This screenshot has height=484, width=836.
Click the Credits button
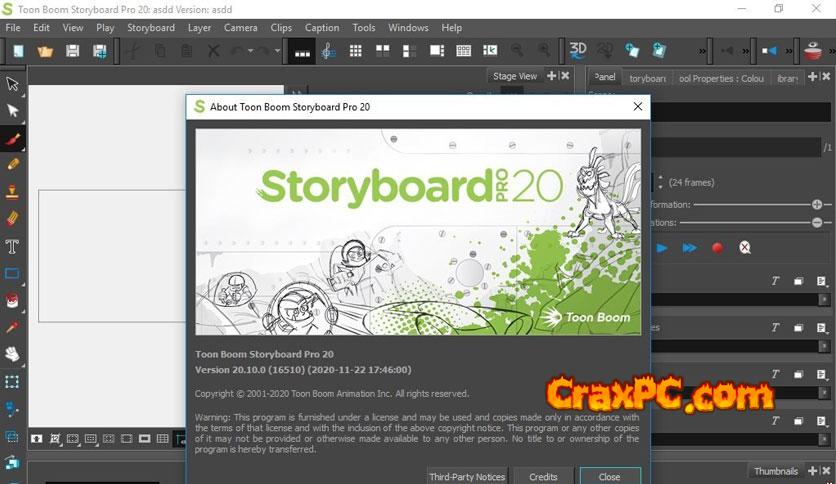tap(543, 476)
